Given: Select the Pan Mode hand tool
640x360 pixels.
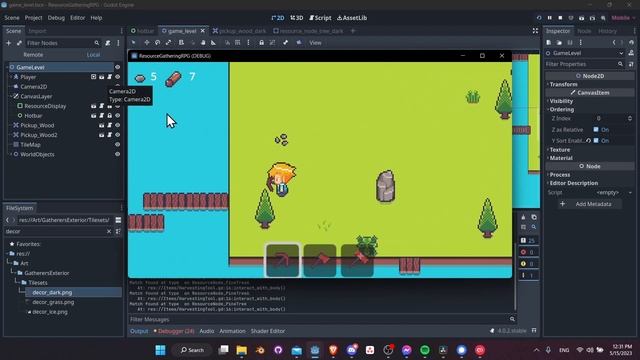Looking at the screenshot, I should point(203,42).
